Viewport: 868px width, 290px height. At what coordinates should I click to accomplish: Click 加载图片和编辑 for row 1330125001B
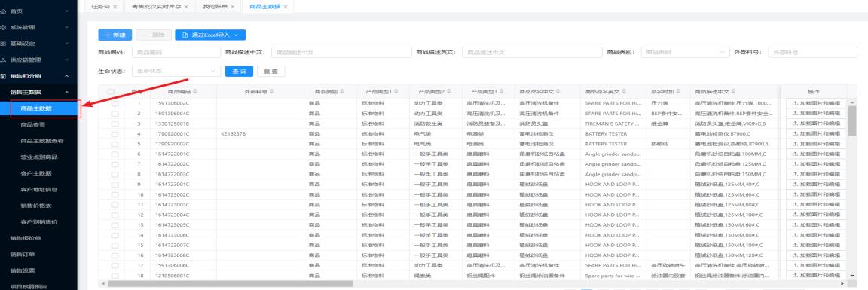(x=816, y=124)
